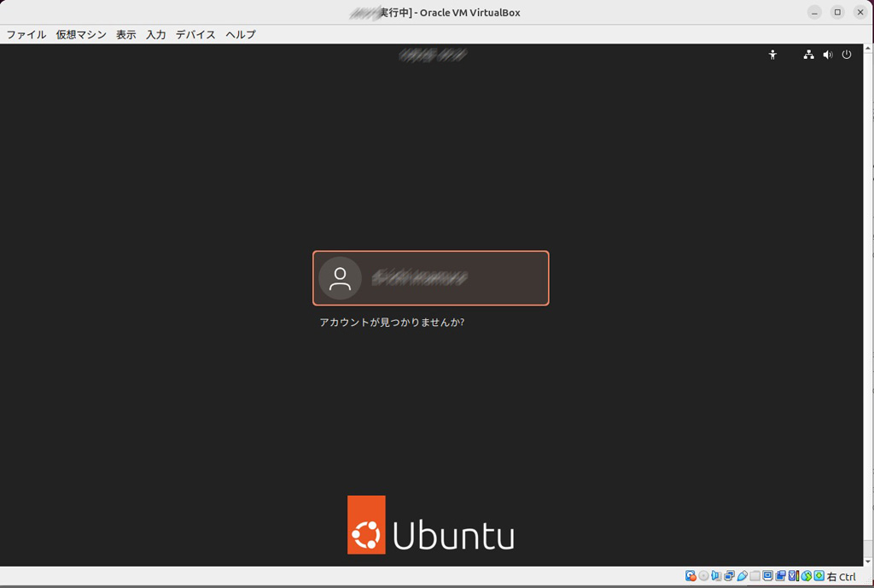
Task: Open the 表示 menu
Action: (126, 34)
